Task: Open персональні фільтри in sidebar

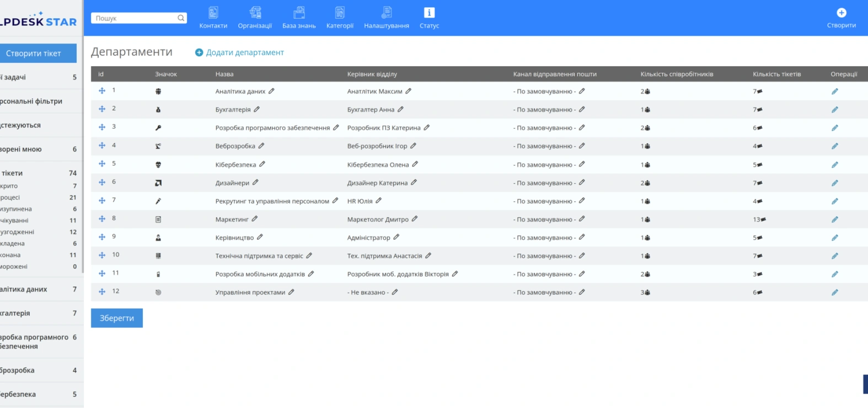Action: [39, 101]
